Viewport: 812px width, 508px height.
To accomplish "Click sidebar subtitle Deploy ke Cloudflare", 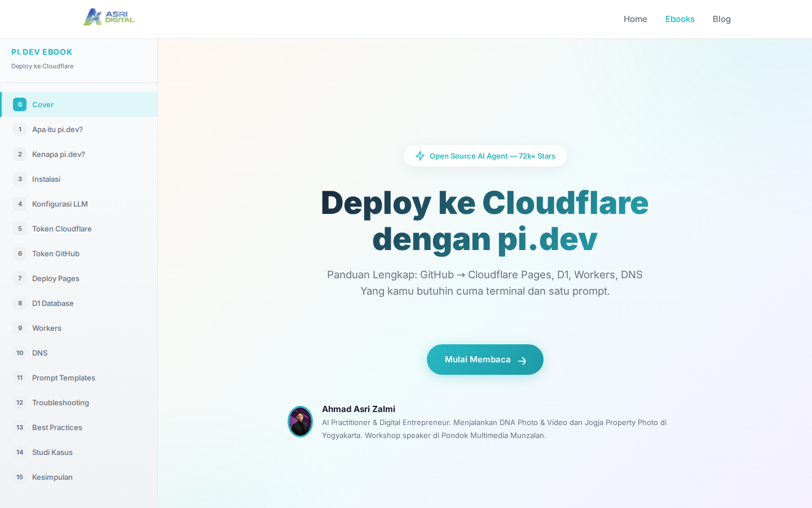I will (42, 66).
